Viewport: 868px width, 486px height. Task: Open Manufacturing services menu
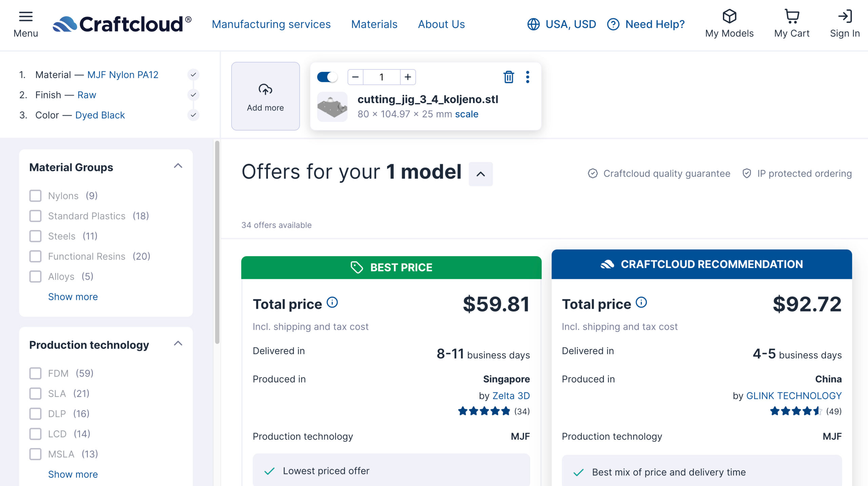271,24
